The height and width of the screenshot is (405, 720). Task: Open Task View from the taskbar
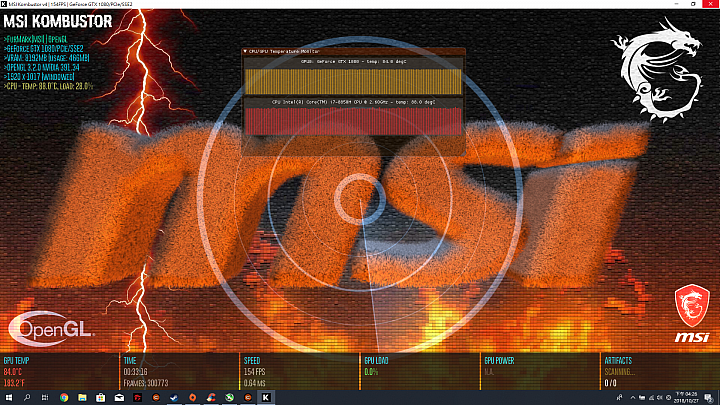[x=45, y=398]
